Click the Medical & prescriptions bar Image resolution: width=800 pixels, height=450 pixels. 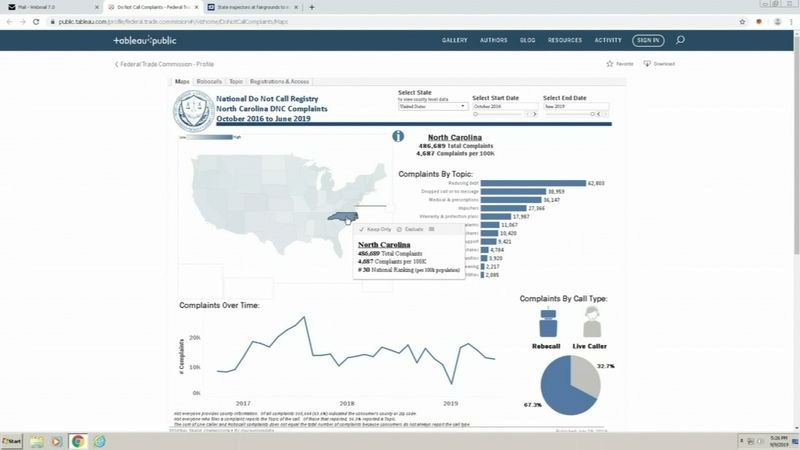(x=511, y=200)
